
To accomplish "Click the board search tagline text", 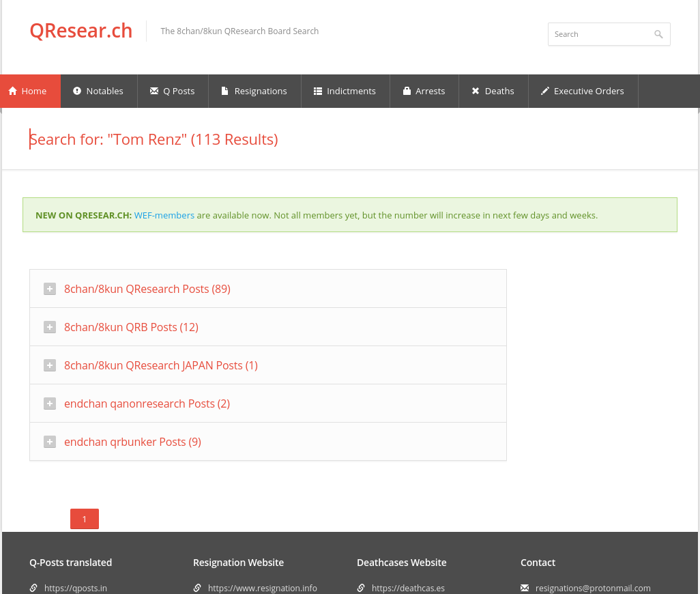I will tap(239, 31).
